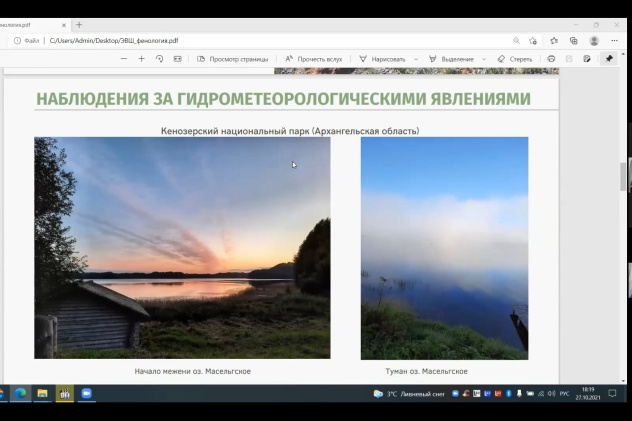Viewport: 632px width, 421px height.
Task: Toggle the pin toolbar button
Action: (x=609, y=59)
